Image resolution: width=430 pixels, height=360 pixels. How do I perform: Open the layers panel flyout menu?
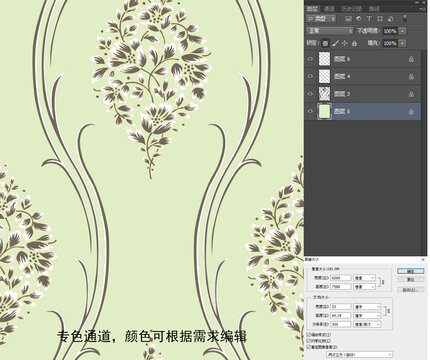pos(424,9)
